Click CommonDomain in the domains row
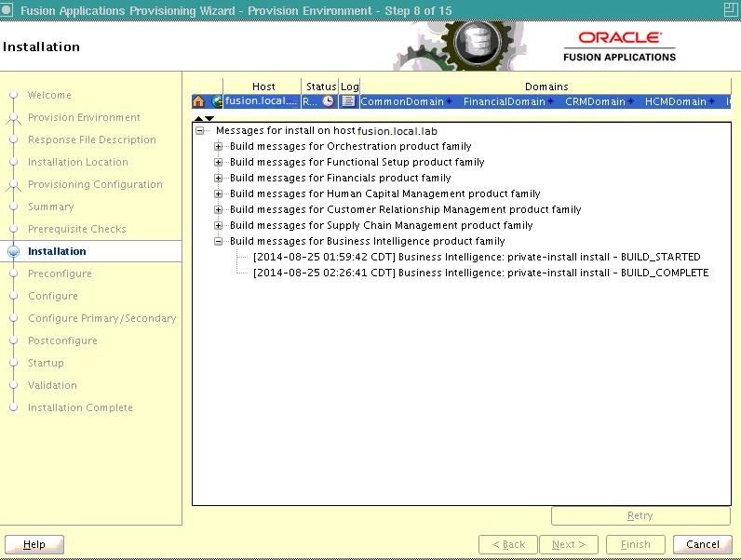Screen dimensions: 741x560 [x=402, y=101]
